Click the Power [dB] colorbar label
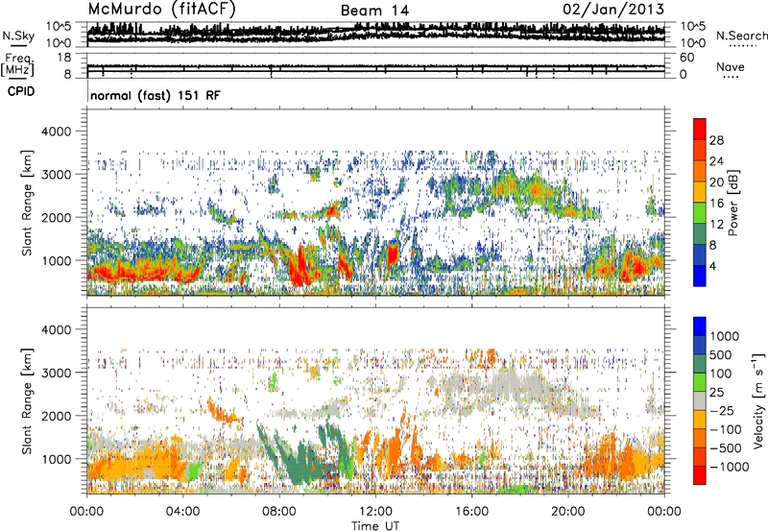 [x=732, y=203]
